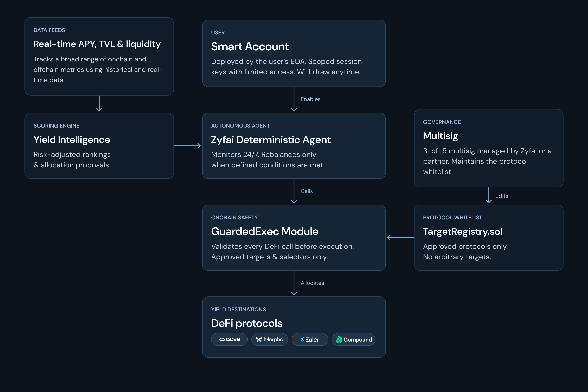
Task: Click the Euler protocol badge
Action: (310, 339)
